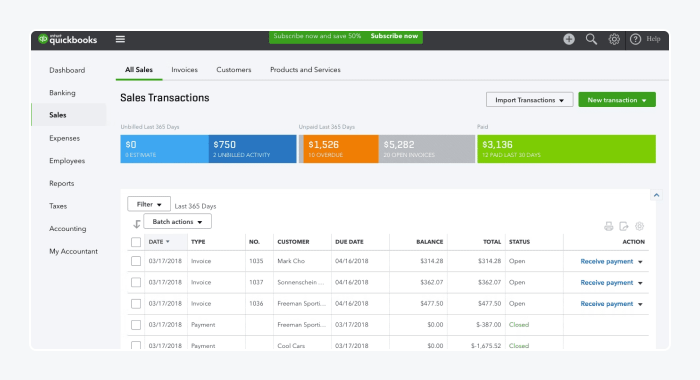Receive payment for Mark Cho invoice
The image size is (700, 380).
(607, 261)
